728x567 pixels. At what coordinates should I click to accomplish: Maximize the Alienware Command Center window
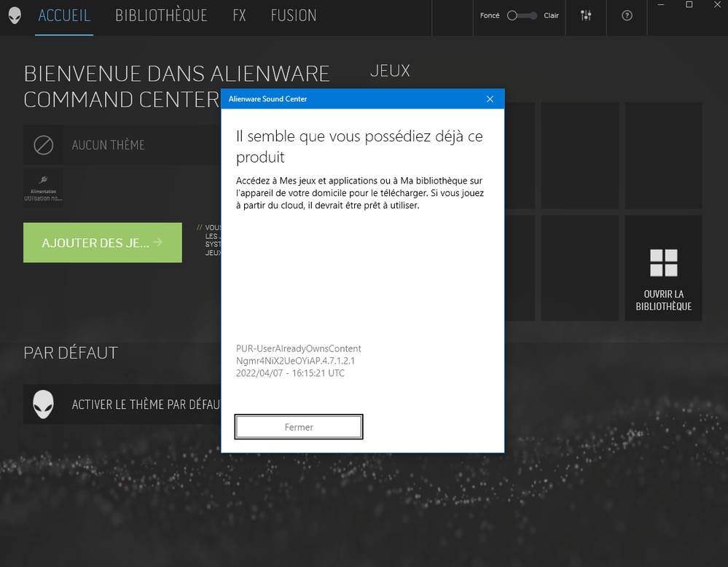(689, 4)
